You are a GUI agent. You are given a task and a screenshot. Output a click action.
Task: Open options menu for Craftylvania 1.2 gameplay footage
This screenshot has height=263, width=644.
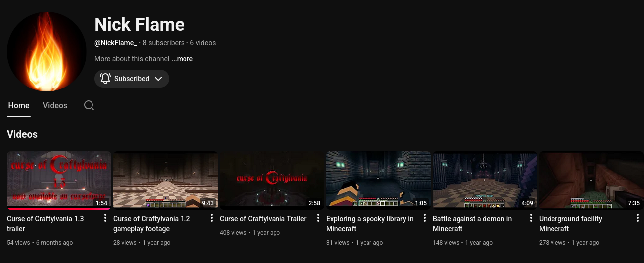tap(212, 218)
